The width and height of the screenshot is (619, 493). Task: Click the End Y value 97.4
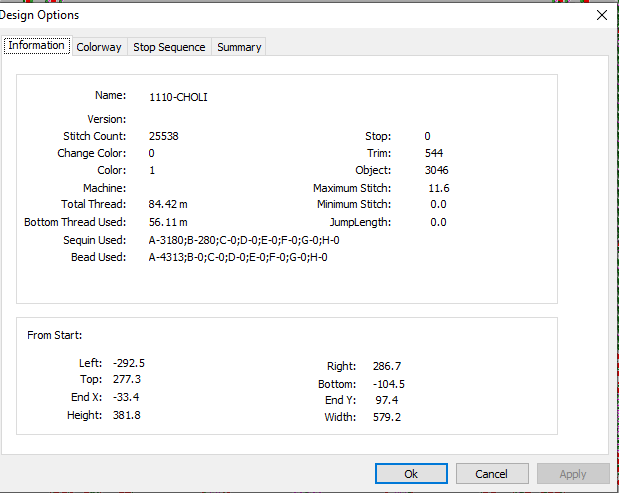pyautogui.click(x=386, y=400)
